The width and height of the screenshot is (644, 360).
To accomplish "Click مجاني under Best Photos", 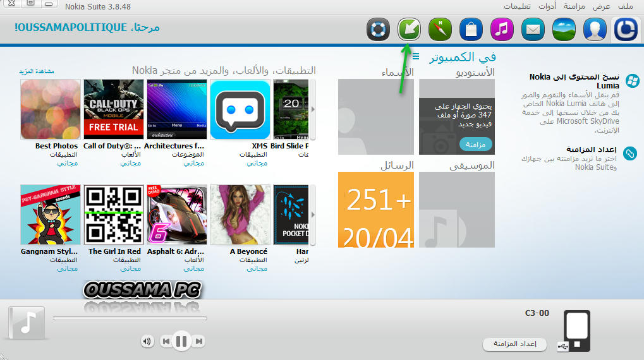I will pos(68,164).
